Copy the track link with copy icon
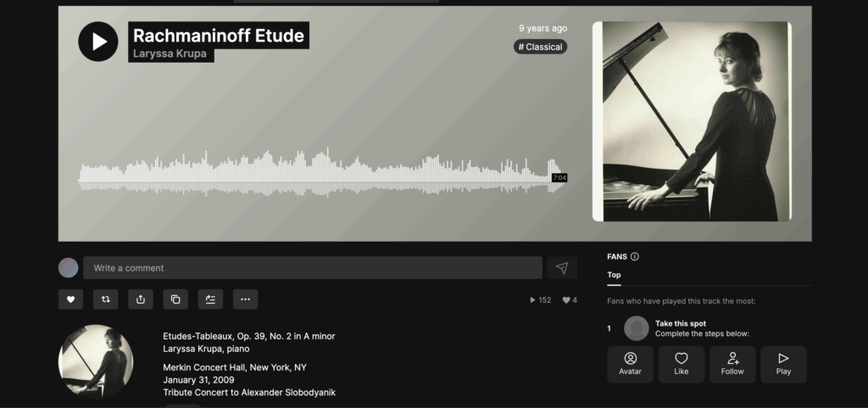Screen dimensions: 868x408 pyautogui.click(x=175, y=299)
